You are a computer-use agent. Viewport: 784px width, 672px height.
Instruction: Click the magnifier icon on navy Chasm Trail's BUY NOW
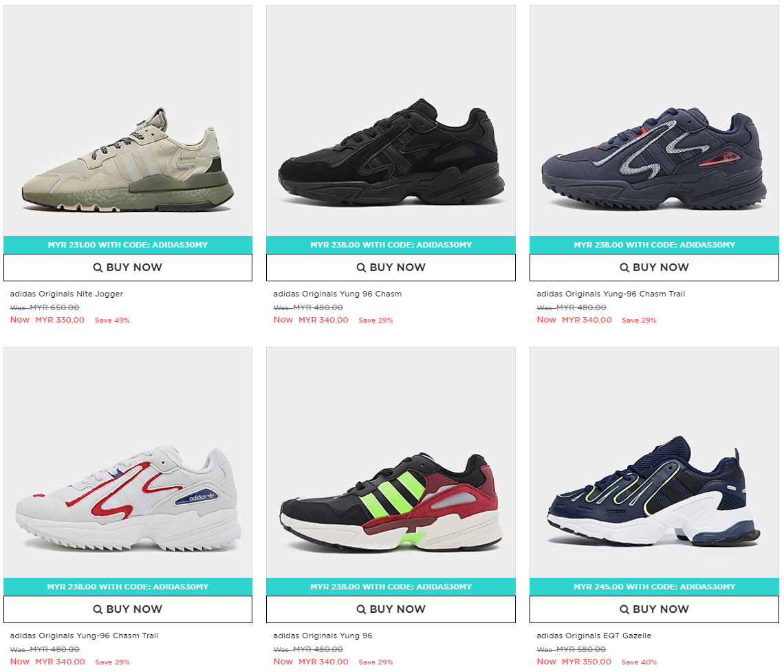(x=624, y=268)
